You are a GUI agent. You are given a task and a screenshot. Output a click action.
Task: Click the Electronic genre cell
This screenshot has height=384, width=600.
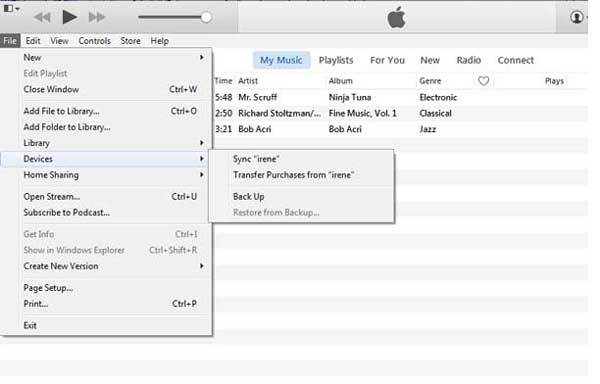tap(438, 98)
